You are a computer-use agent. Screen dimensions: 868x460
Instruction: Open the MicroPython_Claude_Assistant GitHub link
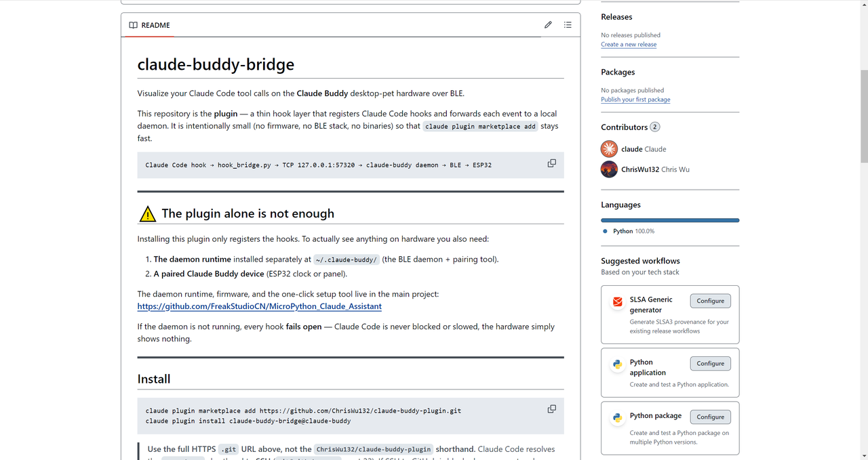[x=259, y=306]
